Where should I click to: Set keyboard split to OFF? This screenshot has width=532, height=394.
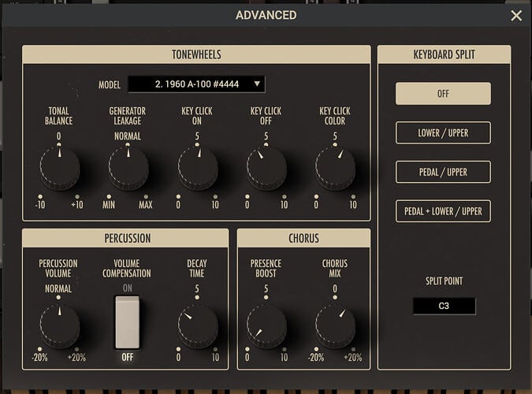click(x=443, y=93)
